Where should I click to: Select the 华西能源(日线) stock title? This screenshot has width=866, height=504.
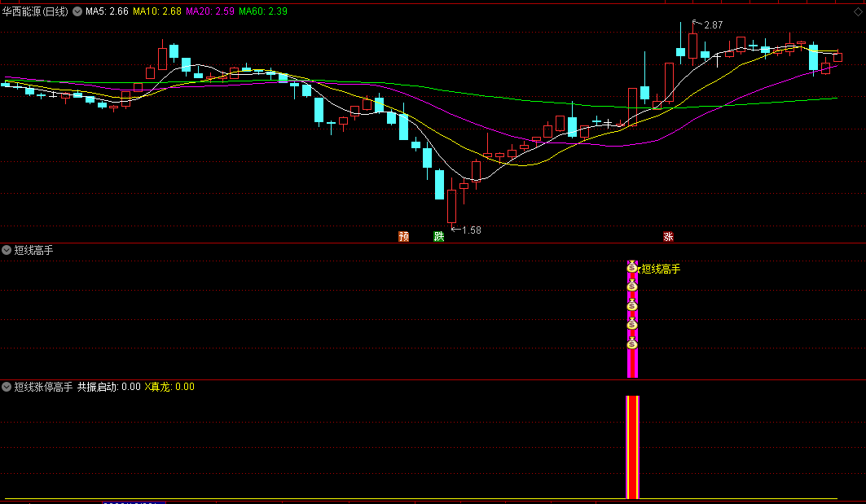pos(35,11)
